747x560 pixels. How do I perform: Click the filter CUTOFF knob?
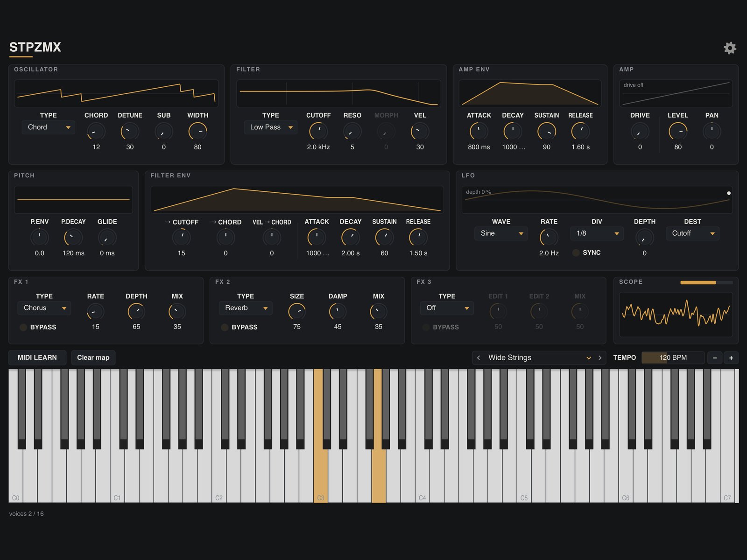pos(318,131)
